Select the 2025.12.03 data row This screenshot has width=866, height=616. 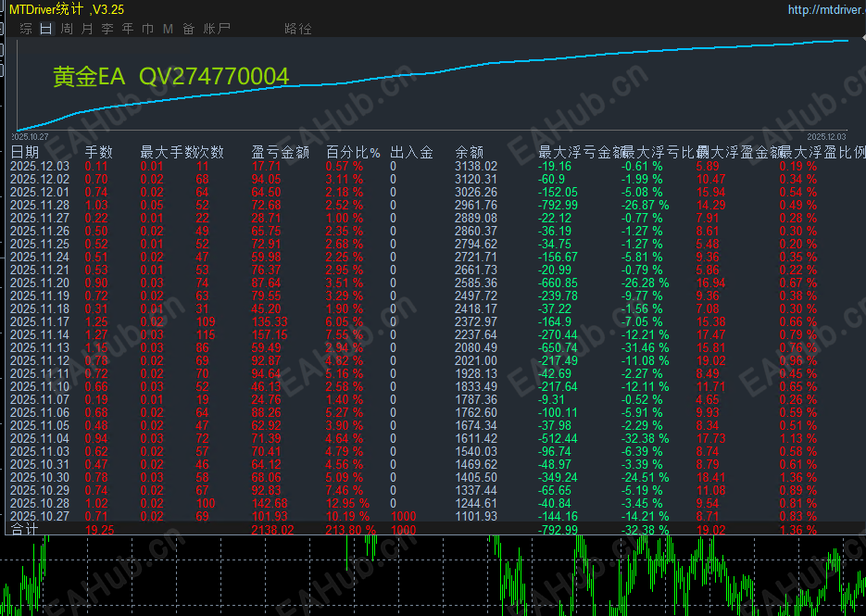(x=42, y=166)
